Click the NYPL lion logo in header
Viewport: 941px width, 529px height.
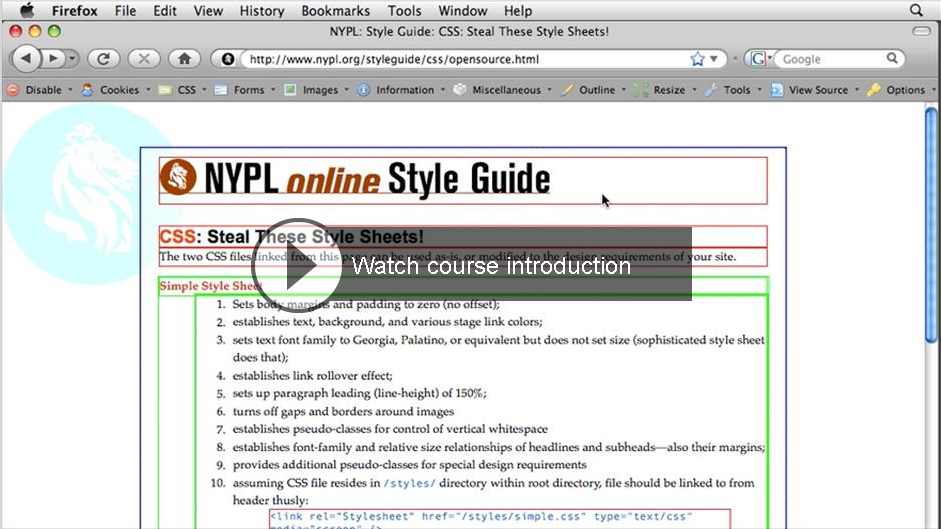(178, 177)
